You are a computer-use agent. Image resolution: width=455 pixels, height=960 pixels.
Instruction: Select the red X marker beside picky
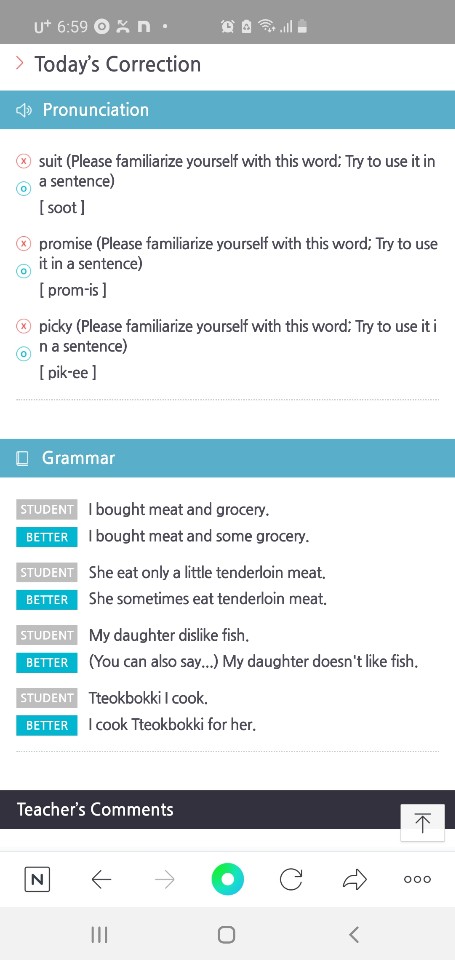pyautogui.click(x=23, y=326)
